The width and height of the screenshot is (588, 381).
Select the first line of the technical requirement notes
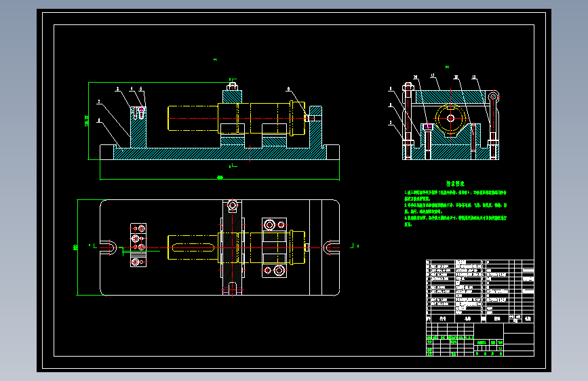coord(455,193)
